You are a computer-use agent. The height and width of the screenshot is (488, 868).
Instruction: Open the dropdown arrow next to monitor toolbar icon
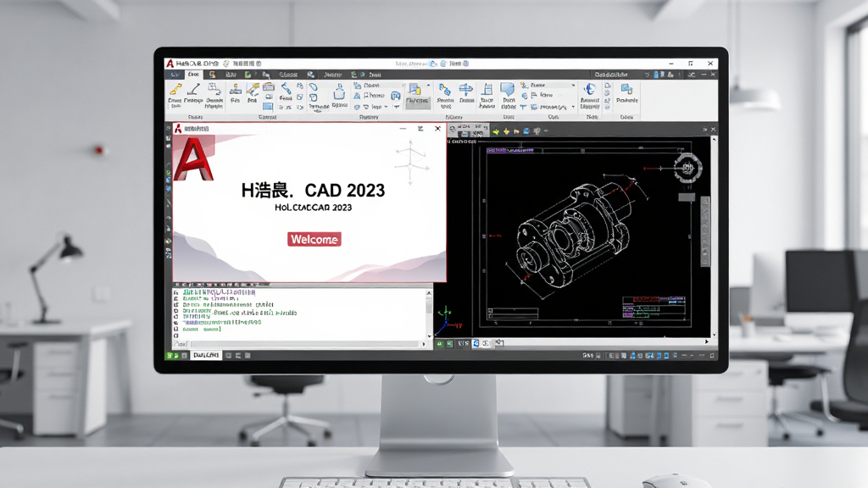[x=547, y=131]
